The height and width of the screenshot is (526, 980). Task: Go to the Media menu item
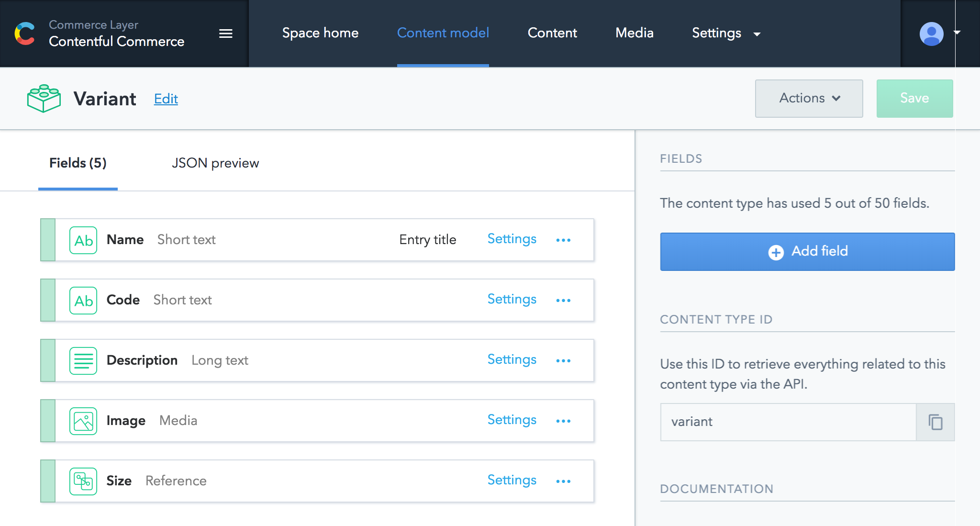634,33
